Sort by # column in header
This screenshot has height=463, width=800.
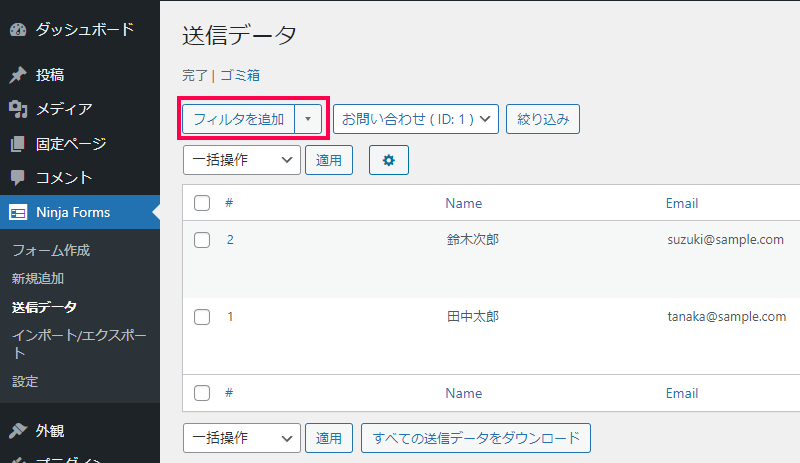point(229,203)
